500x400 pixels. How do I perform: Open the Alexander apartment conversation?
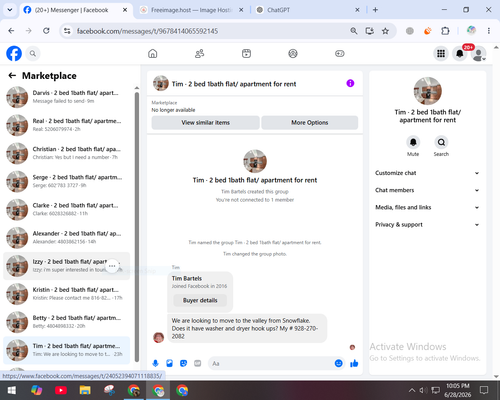[x=67, y=237]
